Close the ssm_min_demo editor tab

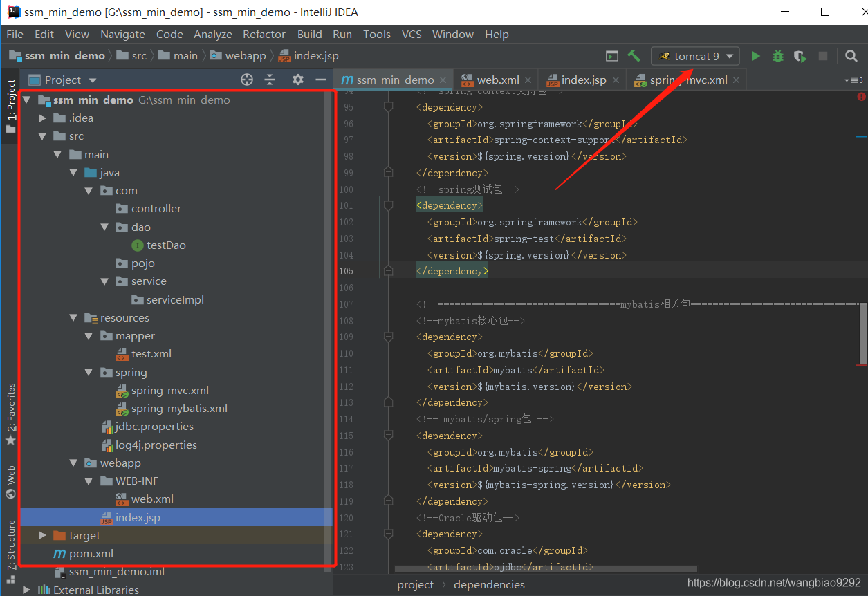click(443, 80)
